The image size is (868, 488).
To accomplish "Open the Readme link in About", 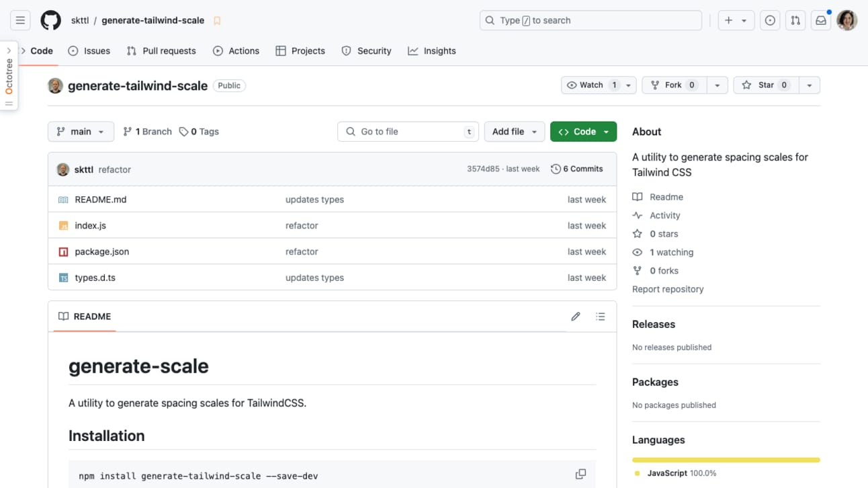I will pyautogui.click(x=658, y=197).
